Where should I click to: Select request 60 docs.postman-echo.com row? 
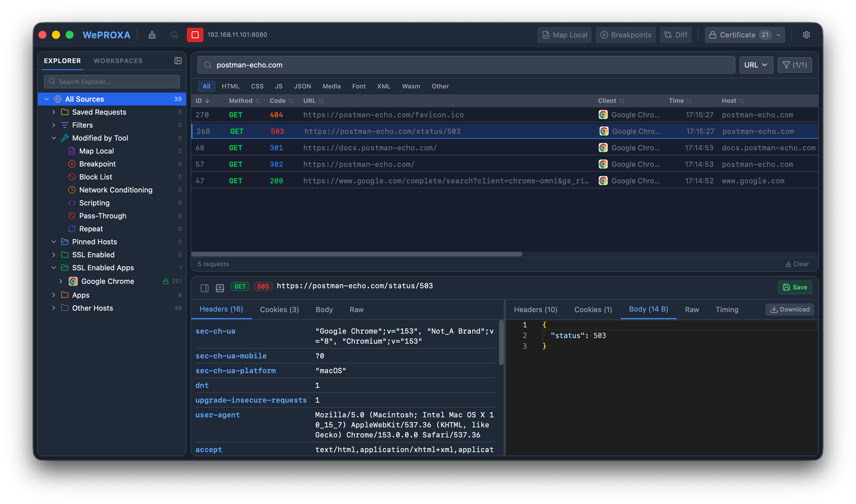(504, 148)
